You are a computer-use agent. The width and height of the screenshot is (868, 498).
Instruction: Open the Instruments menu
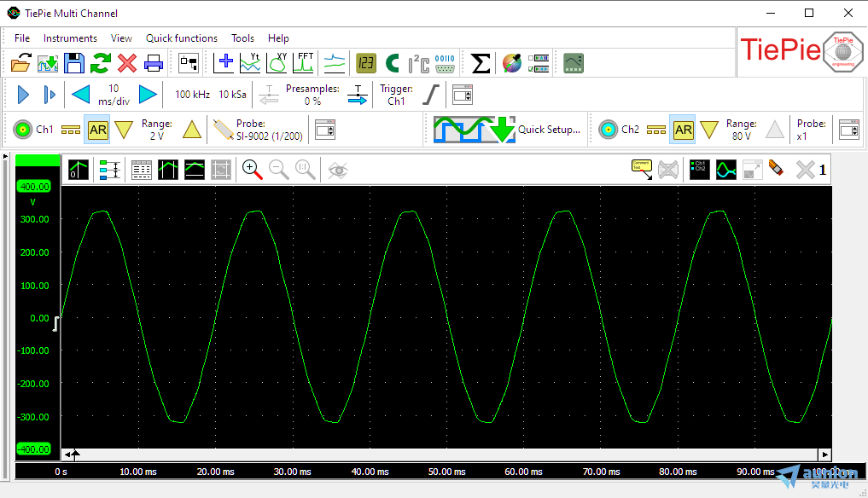[x=70, y=38]
